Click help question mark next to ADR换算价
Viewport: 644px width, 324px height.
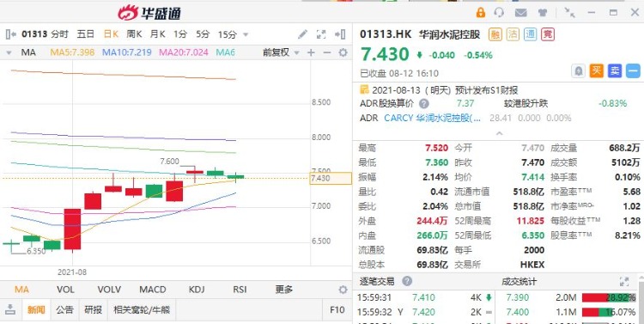(x=424, y=104)
